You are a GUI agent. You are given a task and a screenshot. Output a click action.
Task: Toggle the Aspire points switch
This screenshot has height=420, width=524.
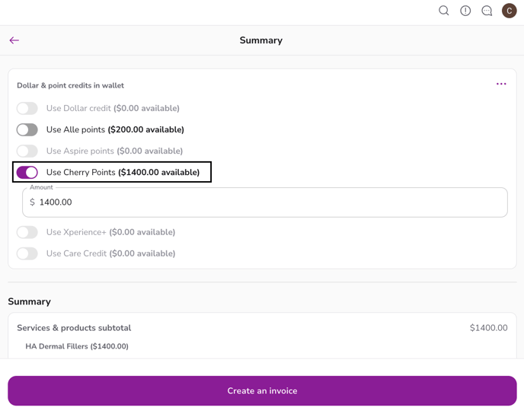click(x=27, y=151)
